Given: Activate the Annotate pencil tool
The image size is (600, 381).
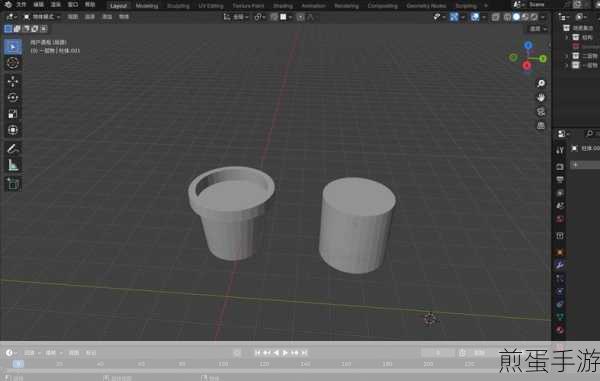Looking at the screenshot, I should click(x=13, y=148).
